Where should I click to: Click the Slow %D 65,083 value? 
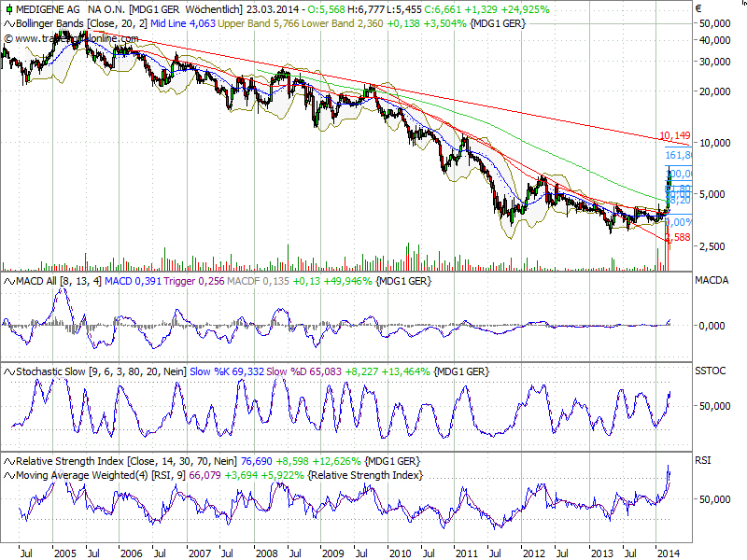click(304, 371)
